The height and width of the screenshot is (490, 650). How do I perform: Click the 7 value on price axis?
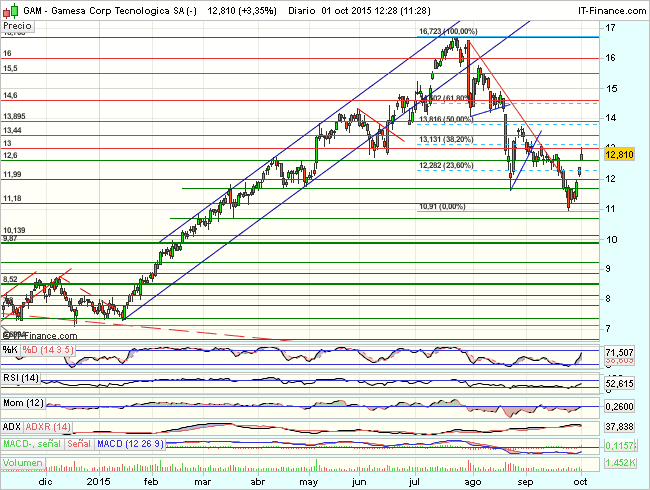(608, 329)
